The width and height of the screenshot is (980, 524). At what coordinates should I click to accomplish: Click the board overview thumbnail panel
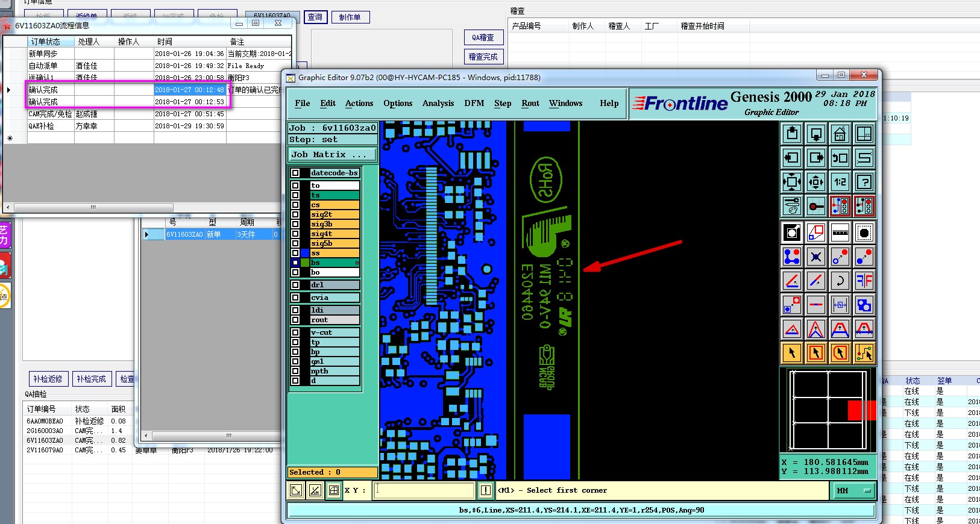[828, 410]
